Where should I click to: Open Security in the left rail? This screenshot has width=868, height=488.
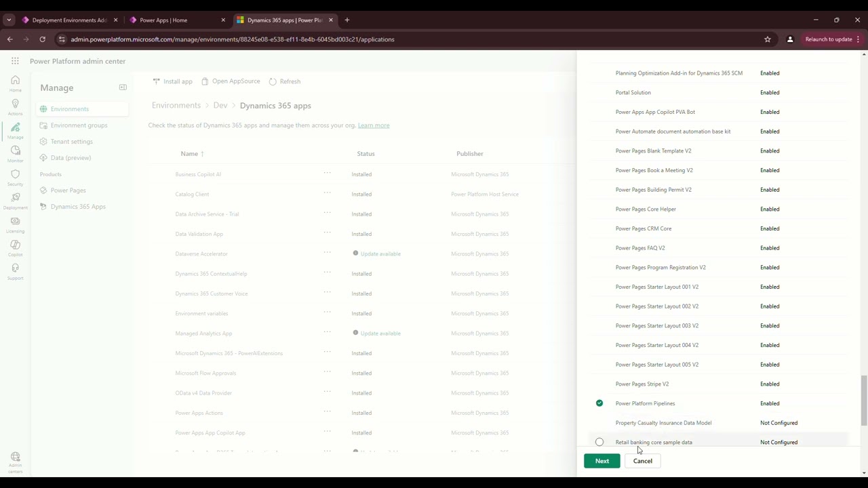[15, 178]
